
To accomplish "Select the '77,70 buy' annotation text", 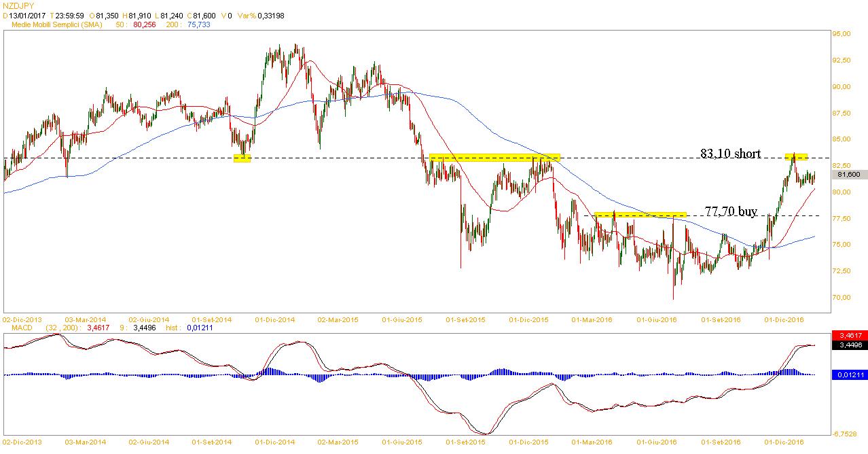I will click(x=730, y=211).
